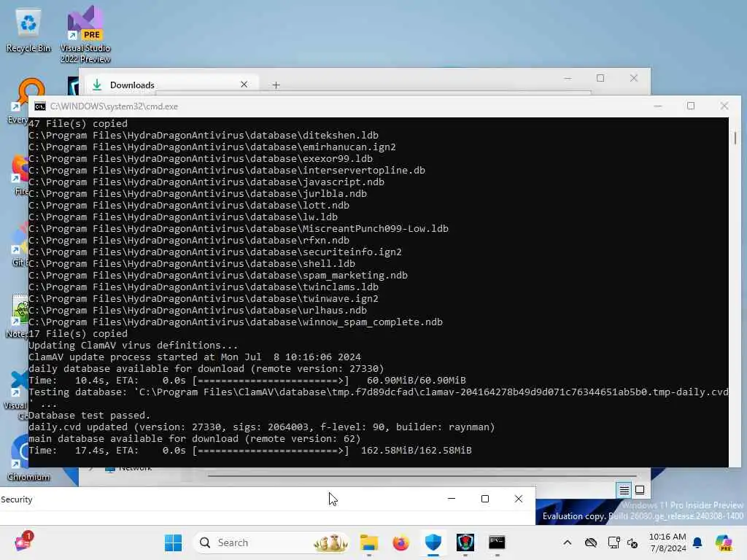Minimize the Security window

451,499
